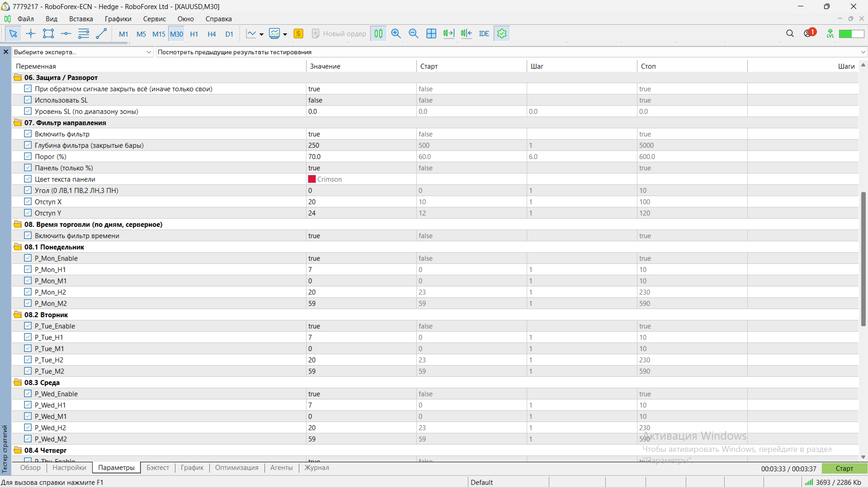Toggle checkbox for Включить фильтр времени

point(28,235)
